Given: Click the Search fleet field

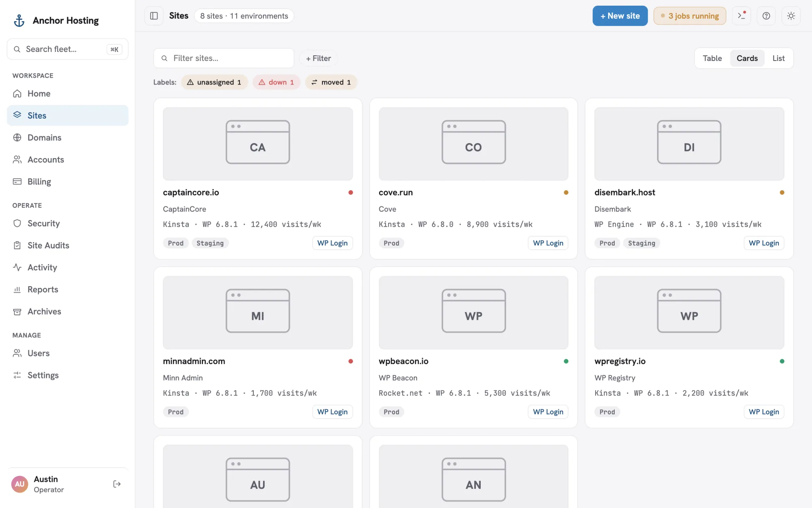Looking at the screenshot, I should (x=67, y=49).
